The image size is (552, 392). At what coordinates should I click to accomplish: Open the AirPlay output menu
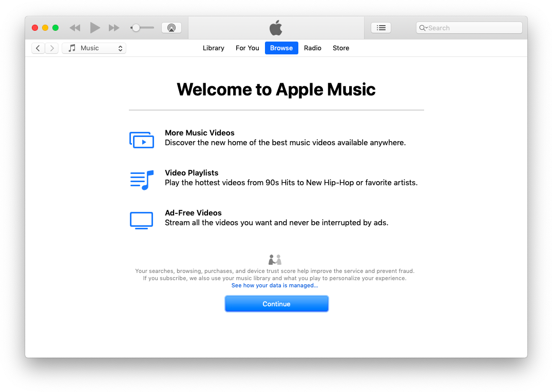coord(172,28)
